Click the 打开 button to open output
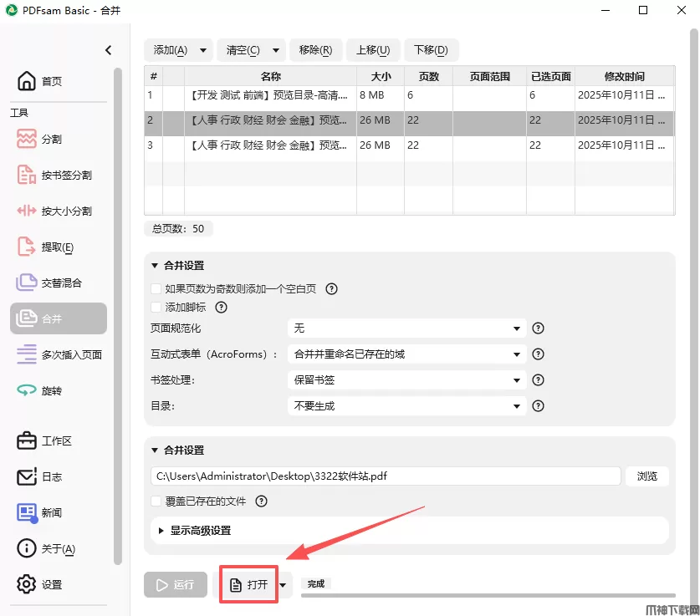 (248, 584)
